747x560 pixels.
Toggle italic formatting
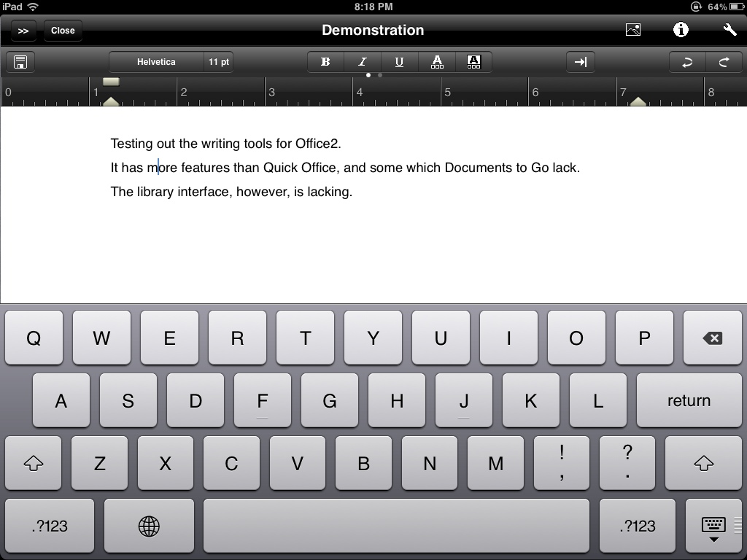363,63
